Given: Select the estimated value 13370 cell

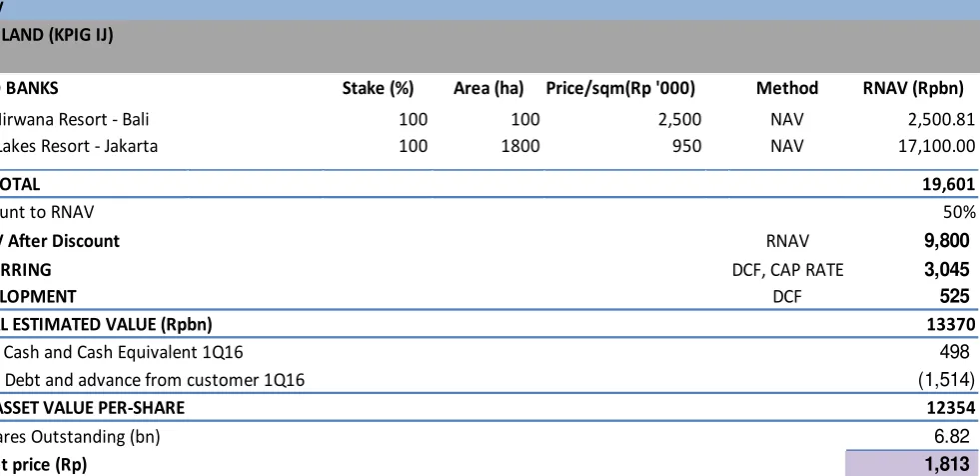Looking at the screenshot, I should (x=951, y=324).
